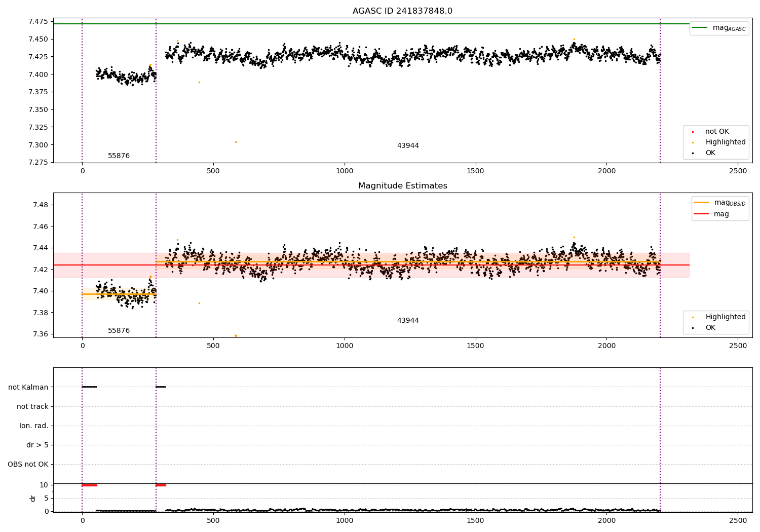Click the title 'AGASC ID 241837848.0'

click(402, 11)
